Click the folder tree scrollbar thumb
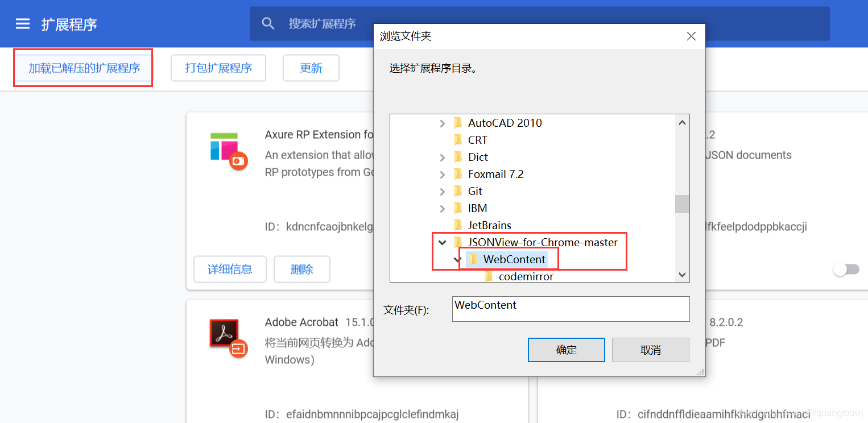The width and height of the screenshot is (868, 423). (x=682, y=204)
